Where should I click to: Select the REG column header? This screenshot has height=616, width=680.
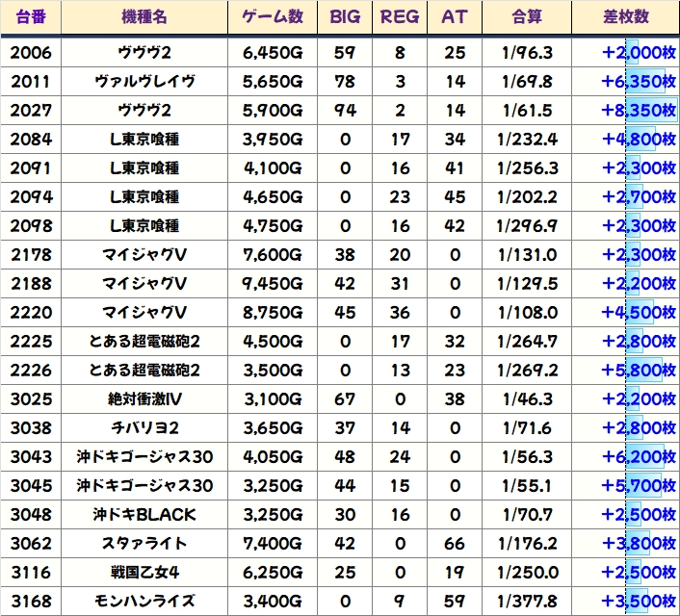(400, 17)
